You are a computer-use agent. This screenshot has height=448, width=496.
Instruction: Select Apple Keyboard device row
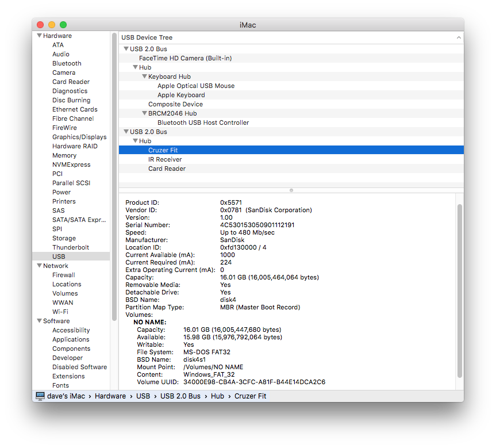point(291,95)
